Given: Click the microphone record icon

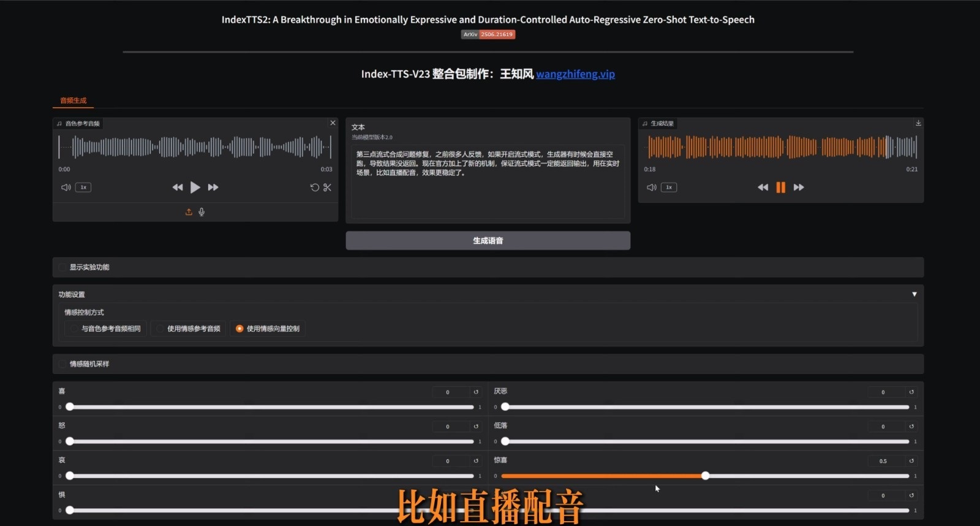Looking at the screenshot, I should [202, 212].
